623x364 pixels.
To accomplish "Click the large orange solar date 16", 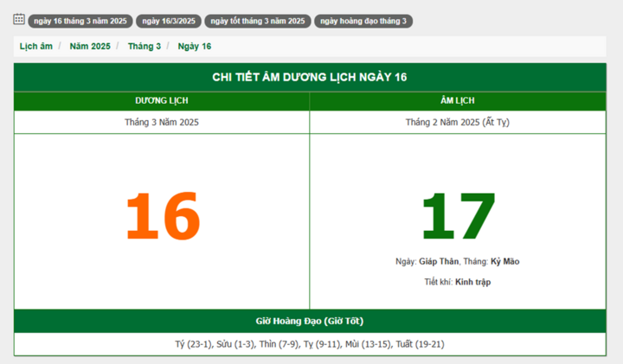I will point(163,215).
